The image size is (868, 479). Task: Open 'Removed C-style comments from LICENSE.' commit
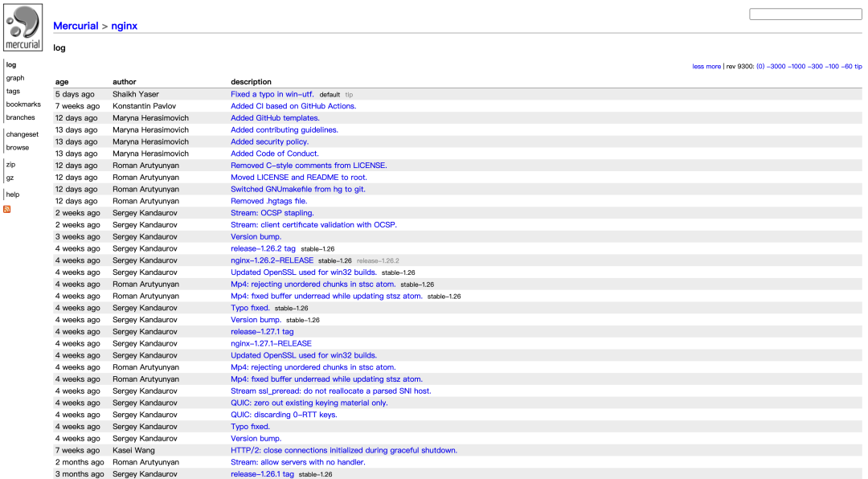[309, 166]
